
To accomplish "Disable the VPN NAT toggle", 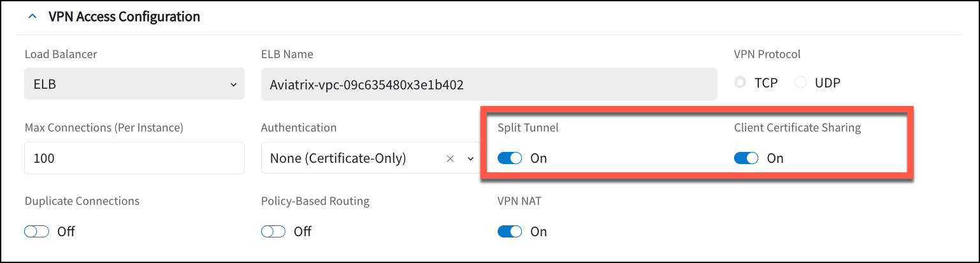I will click(510, 232).
